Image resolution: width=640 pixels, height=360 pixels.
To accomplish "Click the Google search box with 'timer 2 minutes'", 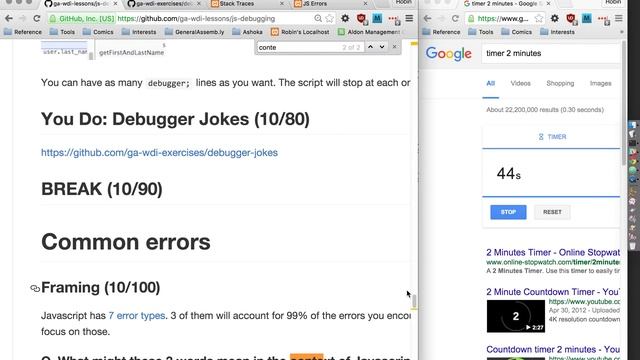I will point(551,53).
